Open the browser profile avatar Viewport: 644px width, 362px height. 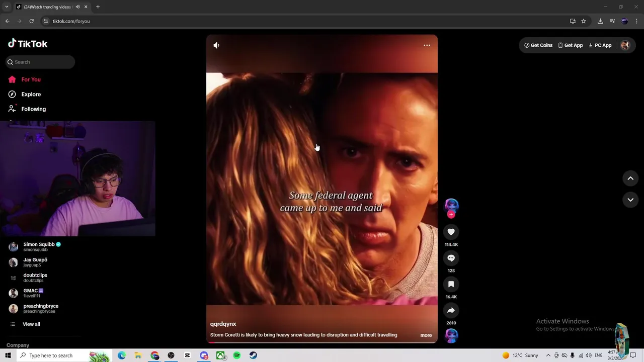(624, 21)
